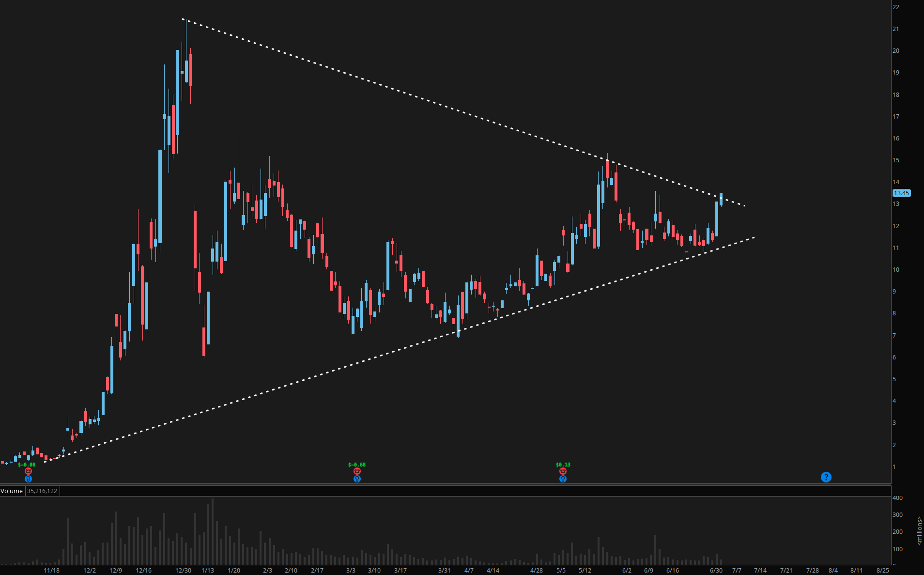
Task: Click the red conference call icon below $0.13
Action: click(563, 471)
